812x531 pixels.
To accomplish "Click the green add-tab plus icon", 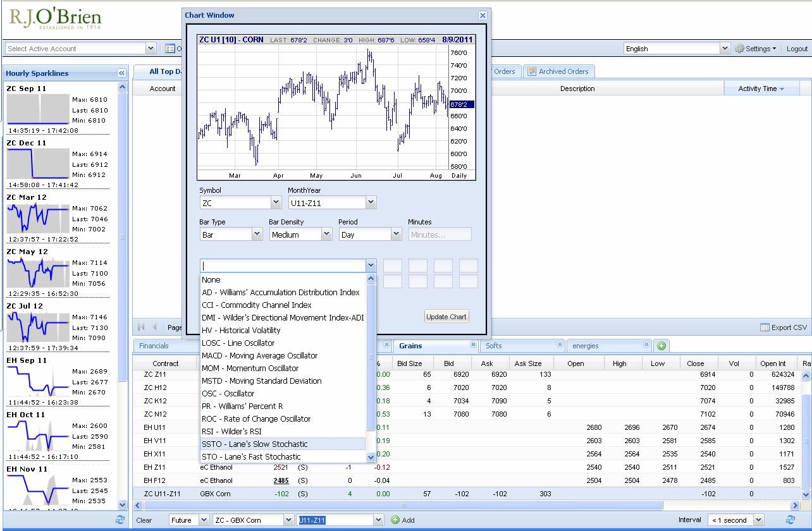I will pyautogui.click(x=661, y=346).
